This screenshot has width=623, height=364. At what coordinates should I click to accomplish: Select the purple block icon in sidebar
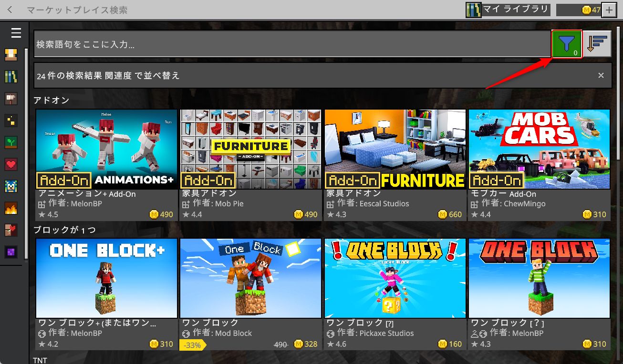pyautogui.click(x=11, y=252)
